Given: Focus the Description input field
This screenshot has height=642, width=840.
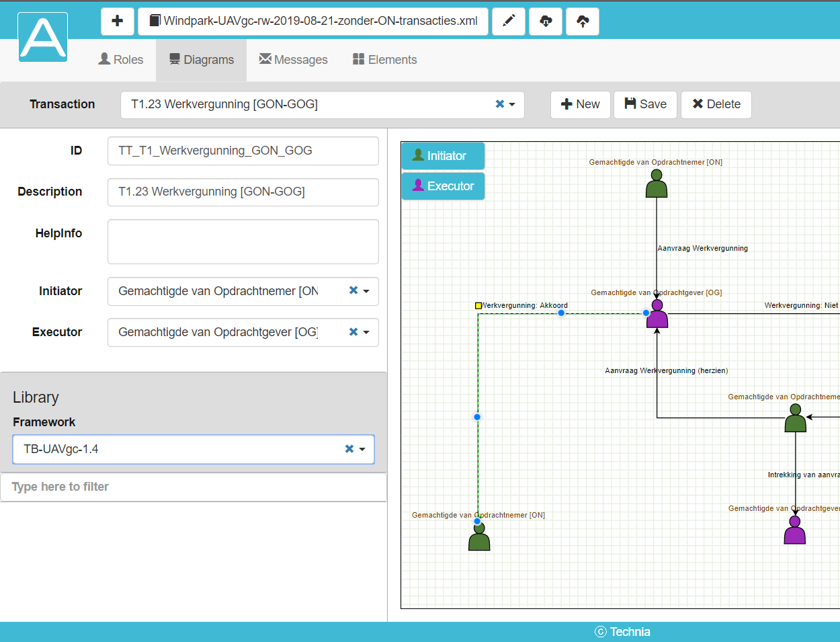Looking at the screenshot, I should [243, 192].
